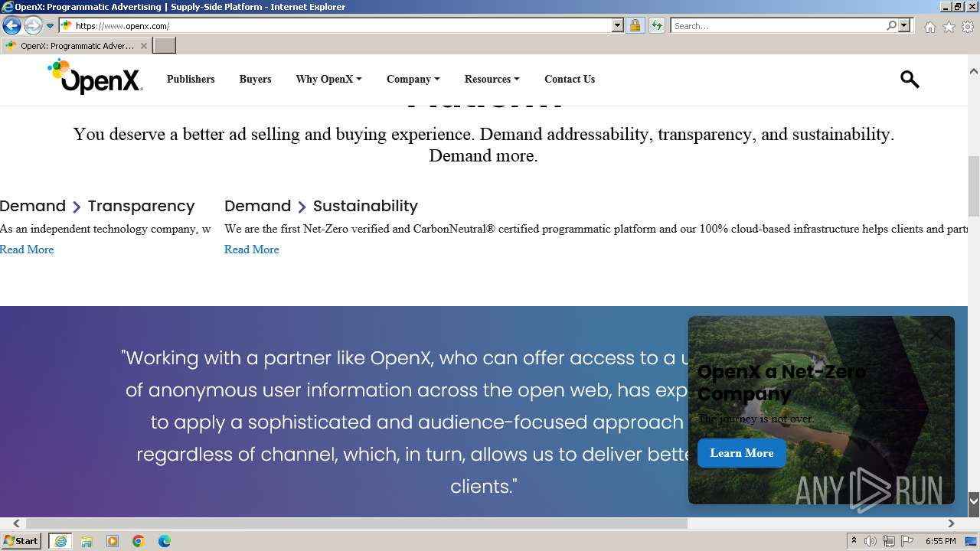This screenshot has width=980, height=551.
Task: Go back with the browser back arrow
Action: 11,25
